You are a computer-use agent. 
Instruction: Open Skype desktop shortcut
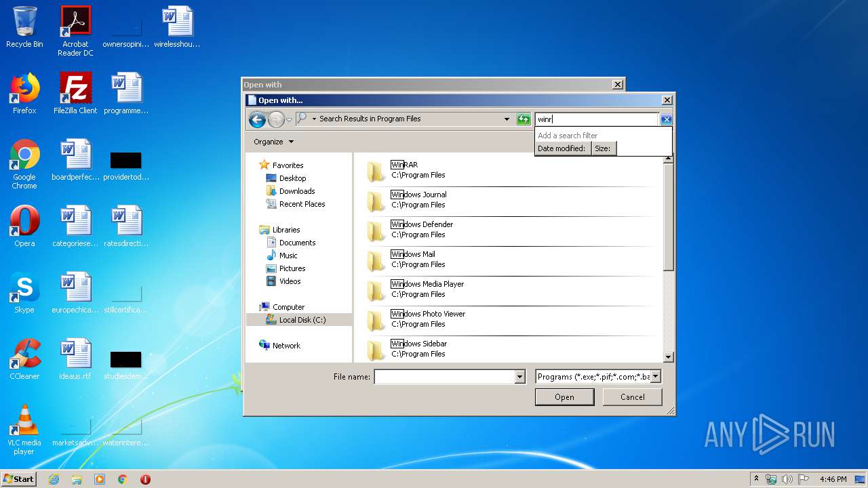[24, 293]
